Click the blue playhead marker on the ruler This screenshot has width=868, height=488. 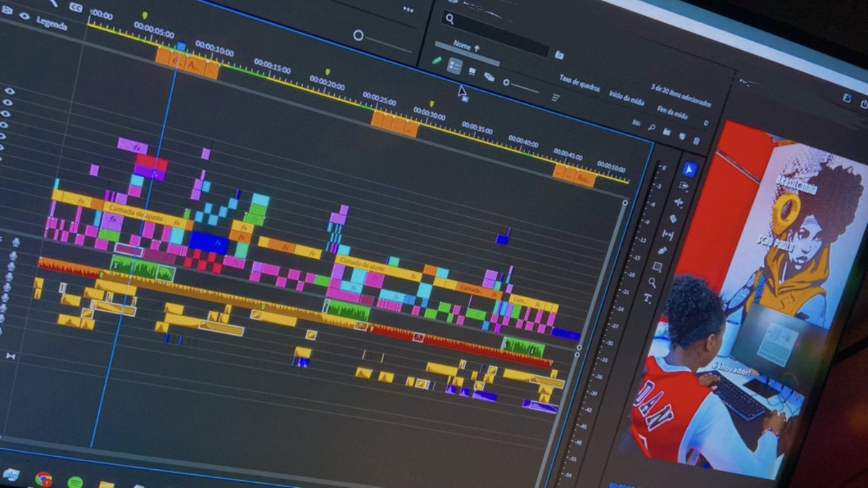[182, 47]
